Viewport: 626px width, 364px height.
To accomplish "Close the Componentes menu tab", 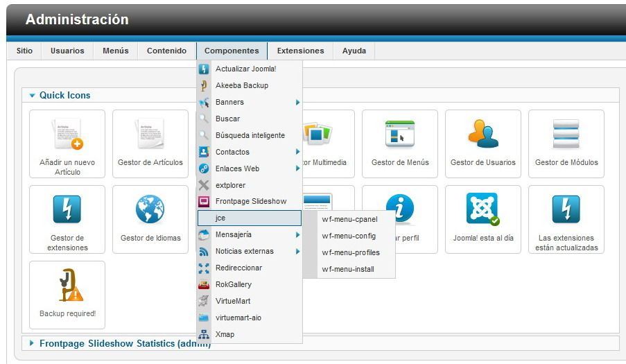I will click(232, 51).
